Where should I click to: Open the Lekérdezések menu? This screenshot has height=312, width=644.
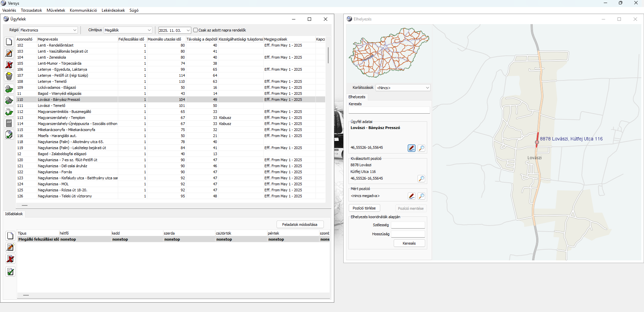click(x=113, y=10)
